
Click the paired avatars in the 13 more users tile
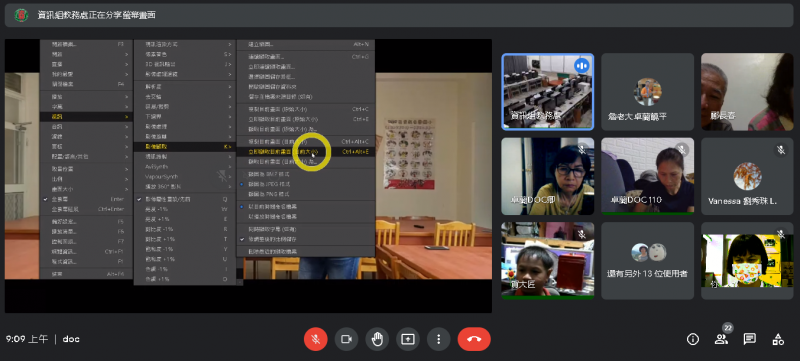click(x=649, y=252)
